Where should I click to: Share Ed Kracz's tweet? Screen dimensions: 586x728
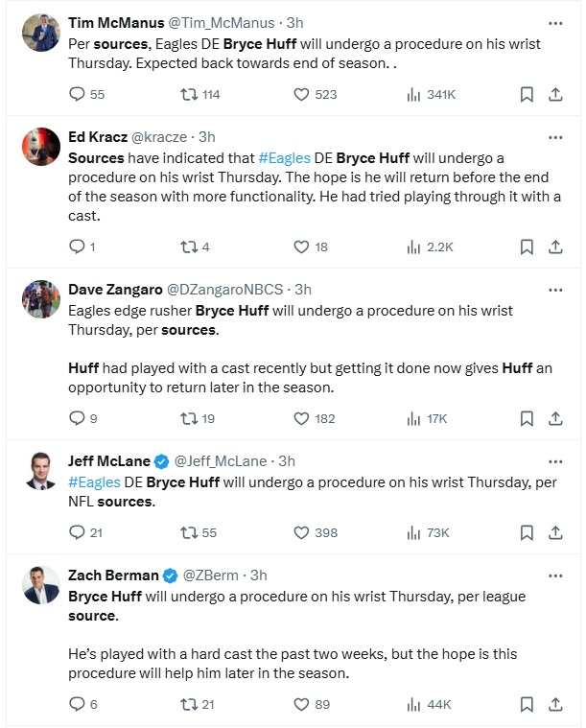[x=555, y=247]
